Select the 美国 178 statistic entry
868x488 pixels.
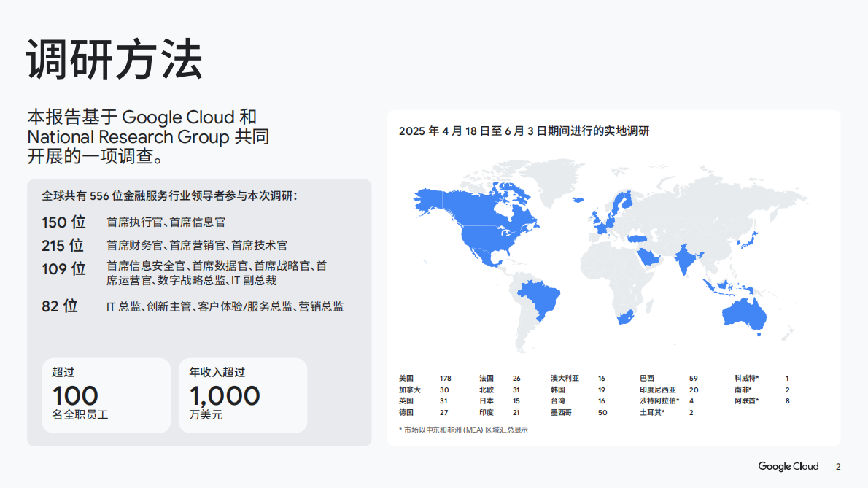424,379
